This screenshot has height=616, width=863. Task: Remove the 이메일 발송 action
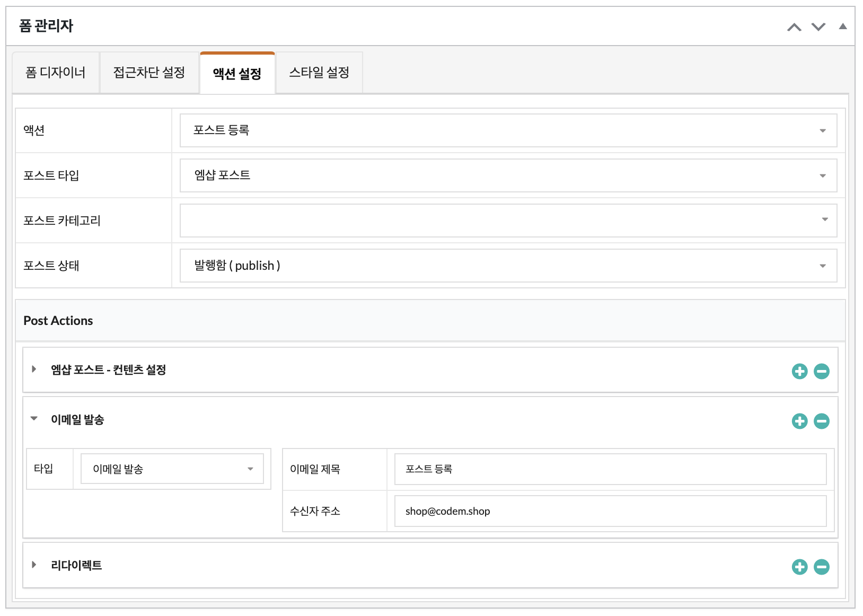tap(822, 421)
